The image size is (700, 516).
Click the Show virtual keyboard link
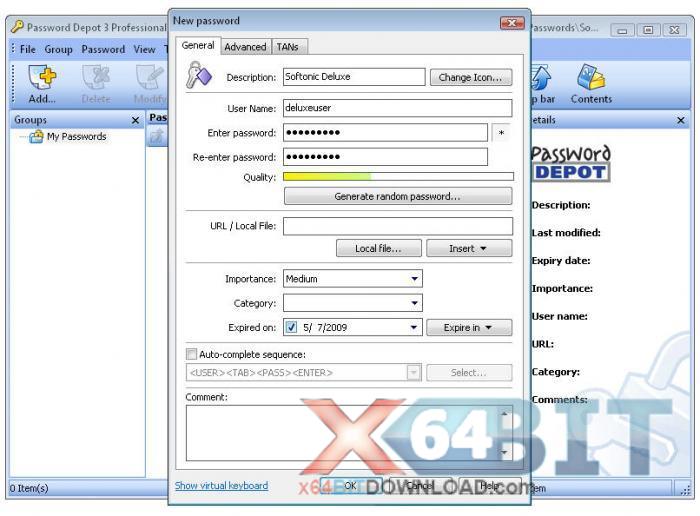[x=221, y=486]
